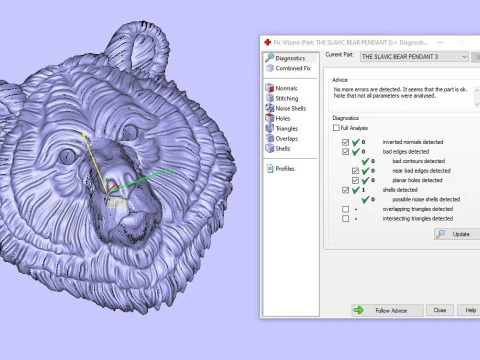Click the yellow axis arrow on bear model

(84, 135)
